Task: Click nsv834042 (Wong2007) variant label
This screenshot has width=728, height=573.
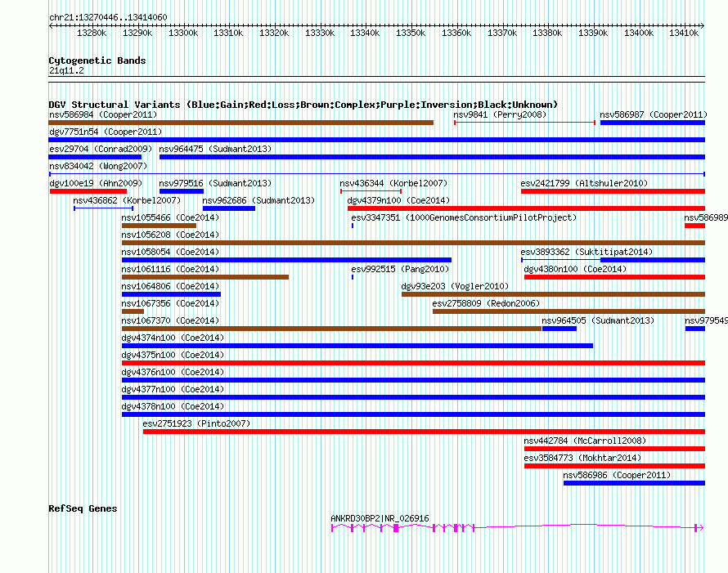Action: click(x=98, y=166)
